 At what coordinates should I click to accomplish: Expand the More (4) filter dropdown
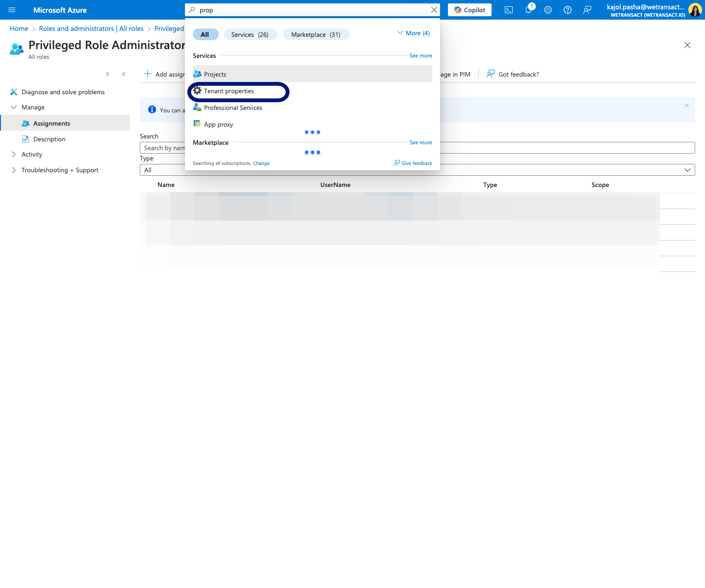414,33
